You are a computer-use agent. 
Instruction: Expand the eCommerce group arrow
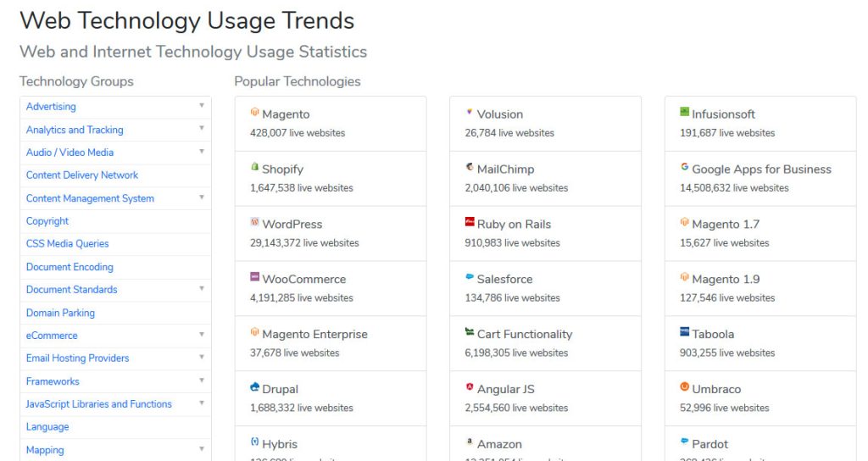click(x=202, y=335)
